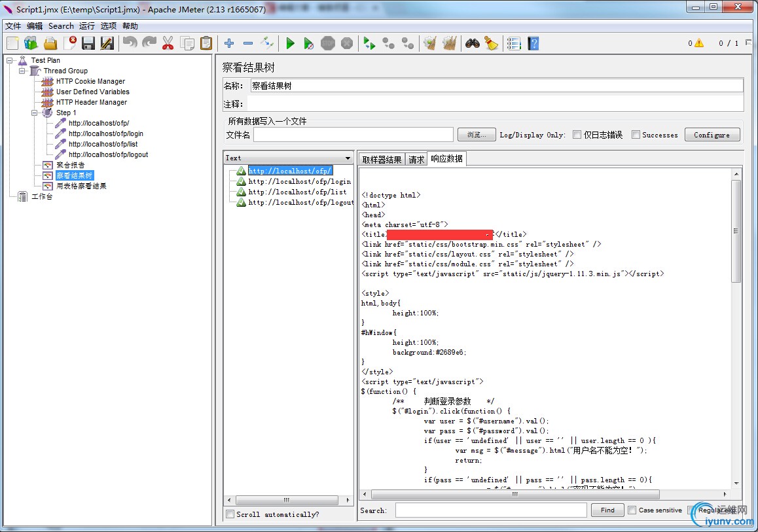758x532 pixels.
Task: Select User Defined Variables in tree
Action: tap(93, 92)
